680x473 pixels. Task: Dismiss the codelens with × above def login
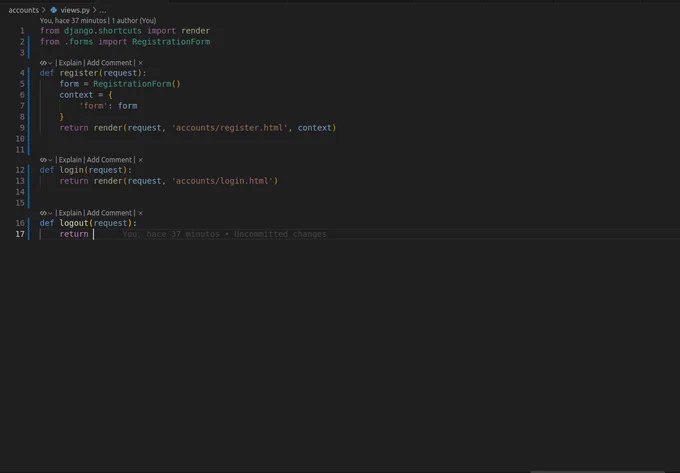(141, 160)
